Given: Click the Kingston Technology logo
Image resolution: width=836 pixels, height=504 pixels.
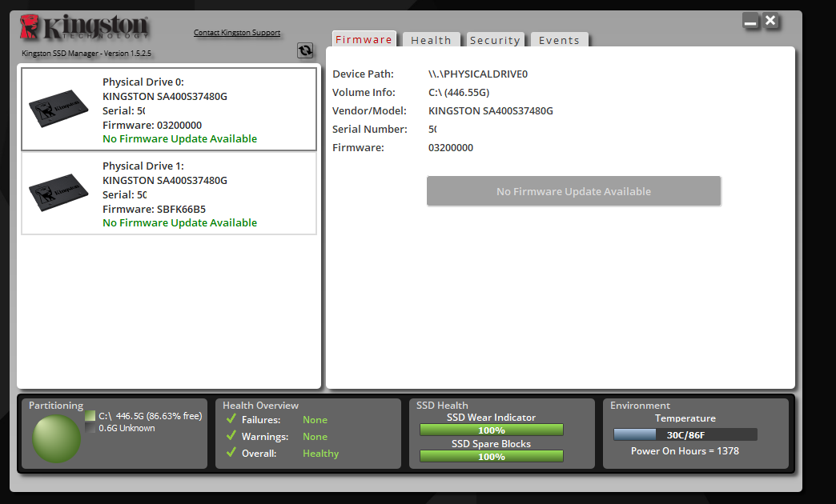Looking at the screenshot, I should tap(84, 27).
